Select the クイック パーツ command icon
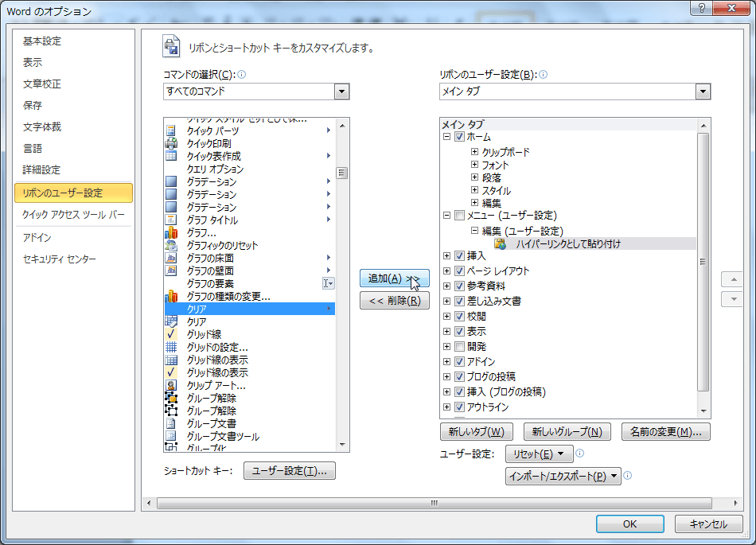This screenshot has width=756, height=545. click(x=170, y=130)
